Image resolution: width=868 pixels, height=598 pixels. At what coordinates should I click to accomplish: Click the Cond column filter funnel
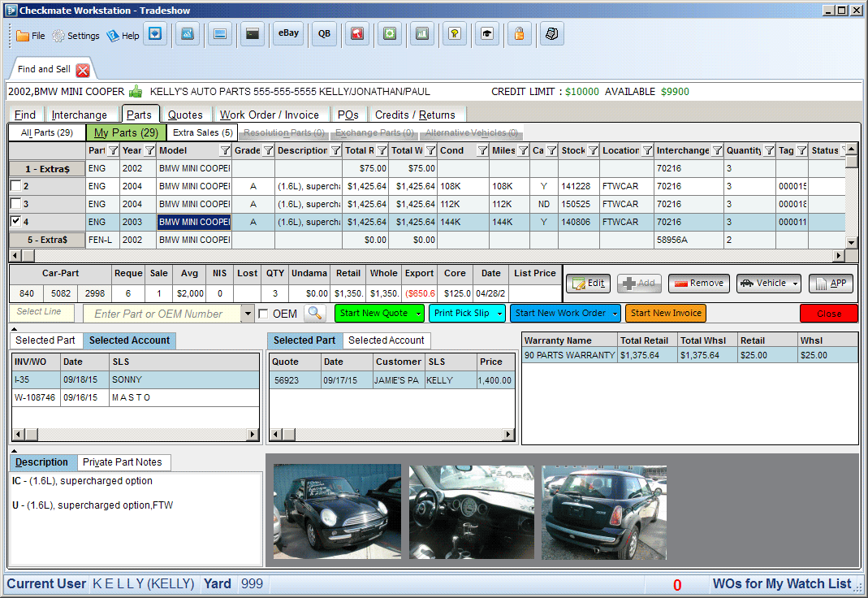482,150
